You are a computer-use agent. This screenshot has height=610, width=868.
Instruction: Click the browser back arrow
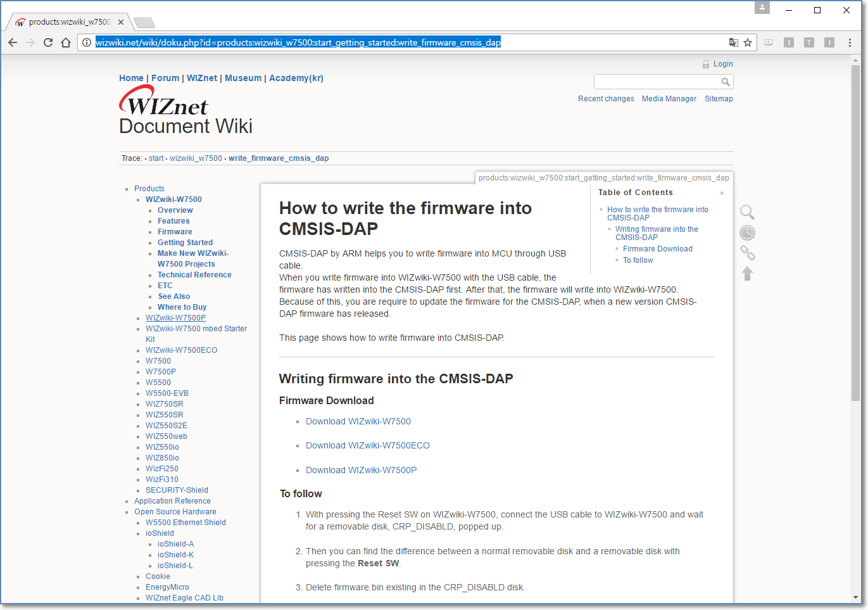pos(13,42)
